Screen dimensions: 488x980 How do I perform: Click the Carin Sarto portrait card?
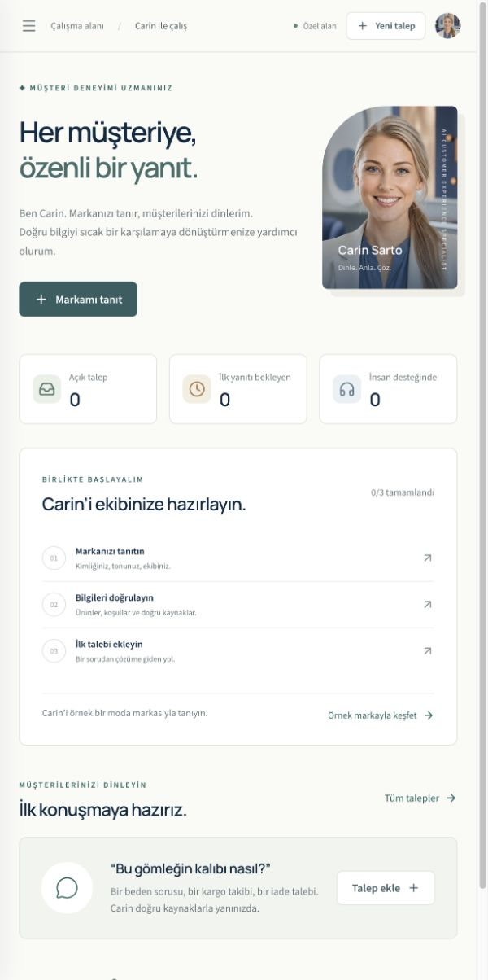(390, 198)
